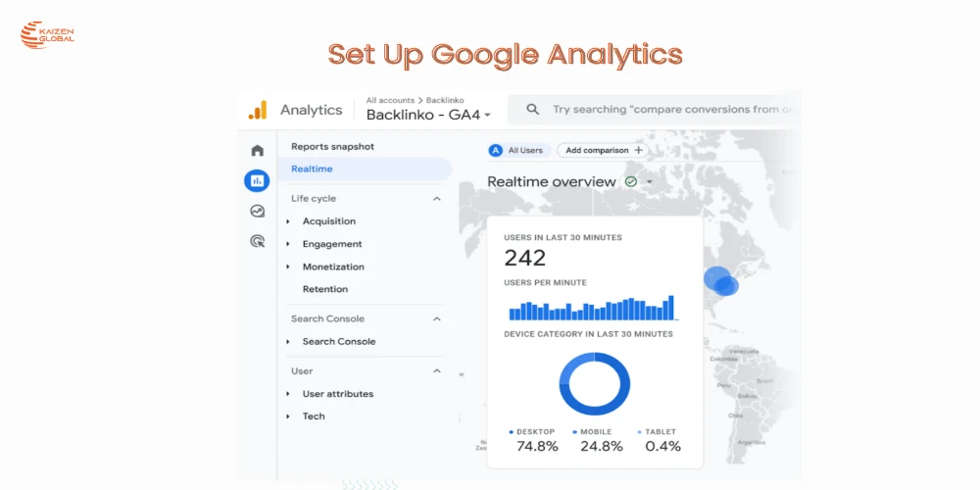Click the Kaizen Global logo
Image resolution: width=980 pixels, height=490 pixels.
point(47,35)
